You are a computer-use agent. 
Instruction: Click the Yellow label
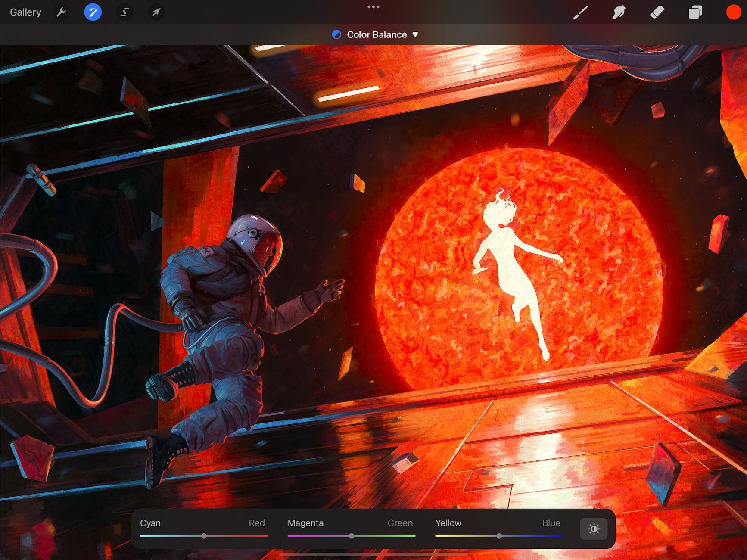click(448, 523)
